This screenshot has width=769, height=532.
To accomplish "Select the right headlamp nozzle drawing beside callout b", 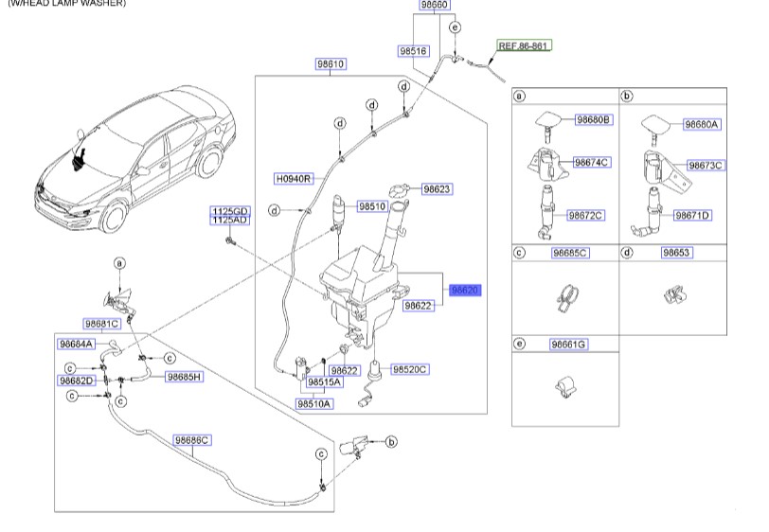I will tap(354, 446).
